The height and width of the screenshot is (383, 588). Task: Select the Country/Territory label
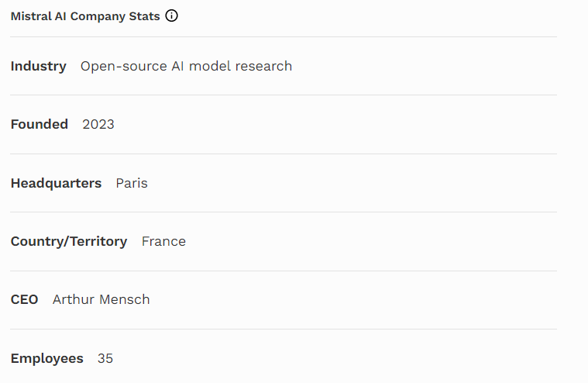[69, 241]
